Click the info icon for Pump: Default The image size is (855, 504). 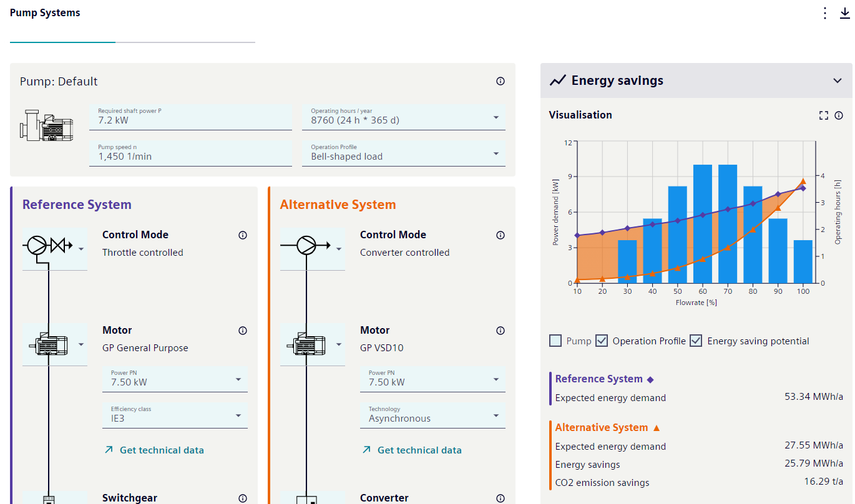click(x=501, y=81)
